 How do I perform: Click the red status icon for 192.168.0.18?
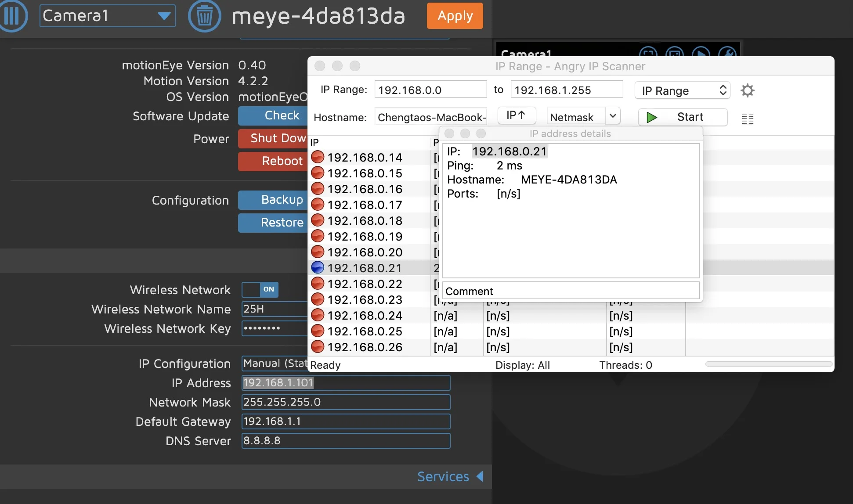point(318,220)
